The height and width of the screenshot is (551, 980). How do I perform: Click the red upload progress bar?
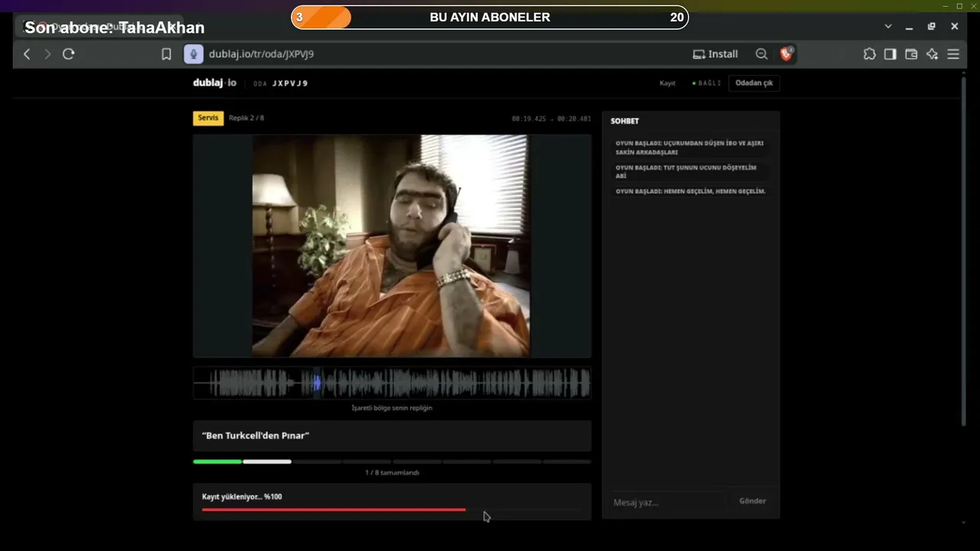point(334,510)
